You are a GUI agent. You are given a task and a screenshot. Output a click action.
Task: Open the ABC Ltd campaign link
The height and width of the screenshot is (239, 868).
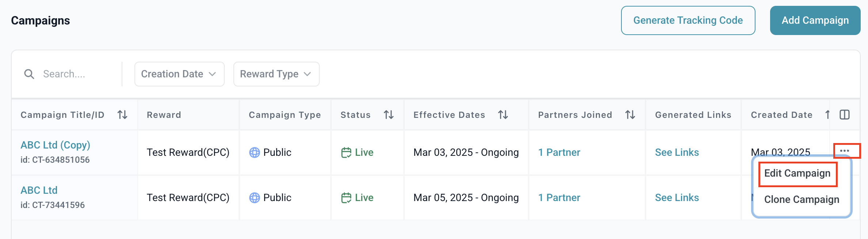tap(39, 190)
